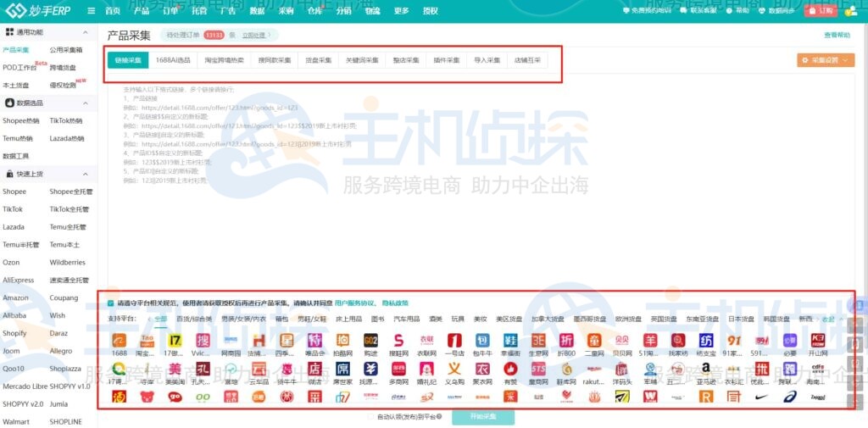Choose the 生意网 platform icon
868x428 pixels.
tap(538, 340)
